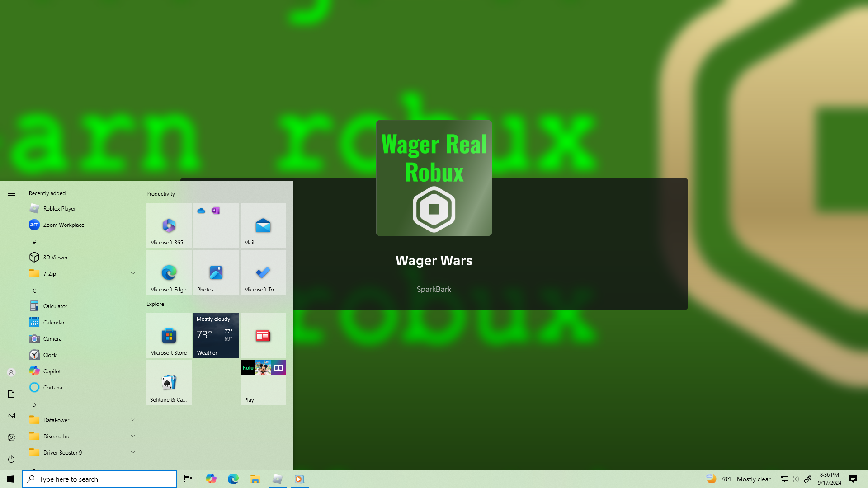The height and width of the screenshot is (488, 868).
Task: Open the Microsoft Edge tile
Action: click(x=169, y=272)
